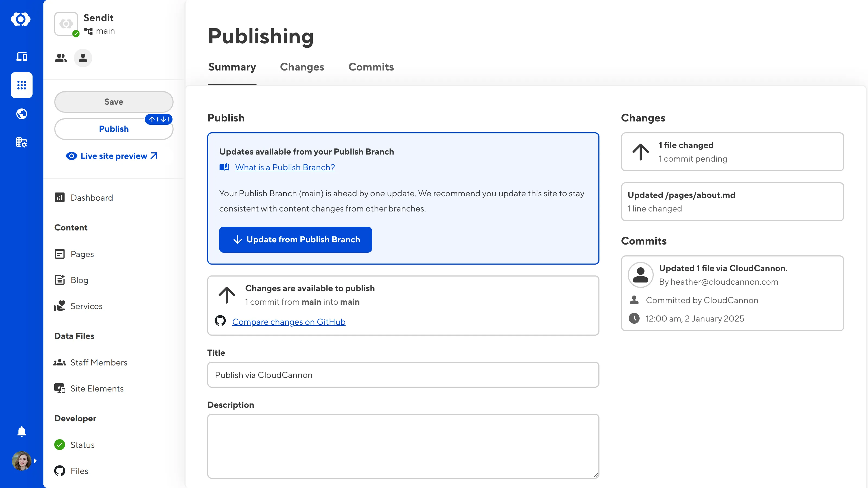Open the globe domains icon
The width and height of the screenshot is (868, 488).
pyautogui.click(x=22, y=114)
